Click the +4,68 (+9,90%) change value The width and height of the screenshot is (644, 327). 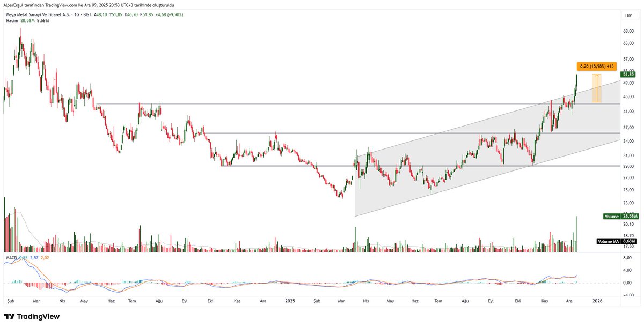pos(170,16)
